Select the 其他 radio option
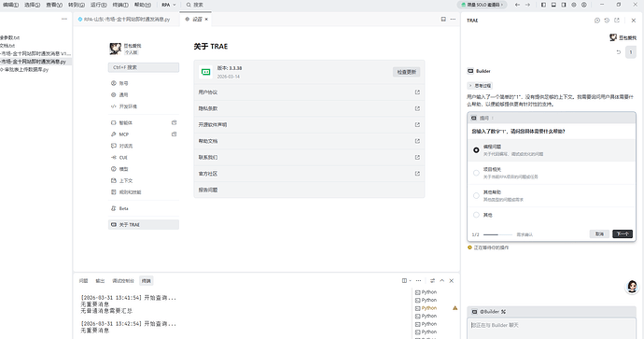Viewport: 644px width, 339px height. [476, 215]
